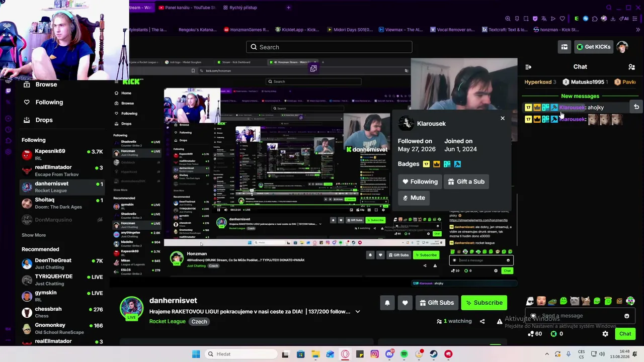Report stream with warning triangle icon
The height and width of the screenshot is (362, 644).
click(x=500, y=321)
